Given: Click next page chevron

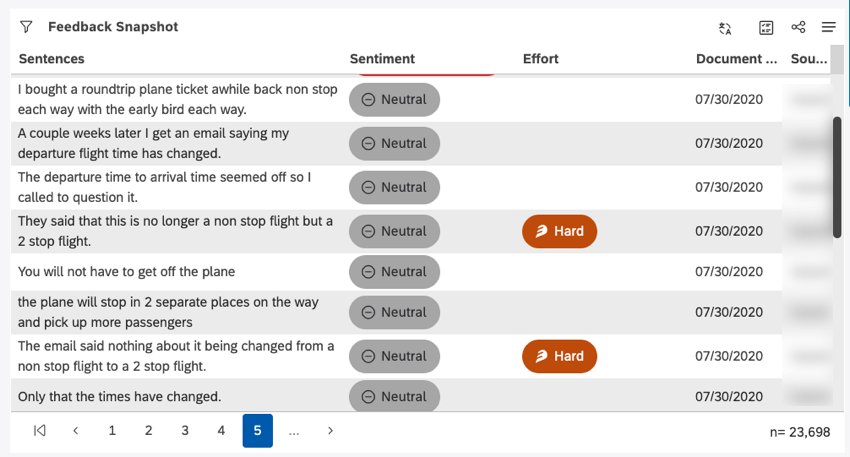Looking at the screenshot, I should [330, 431].
